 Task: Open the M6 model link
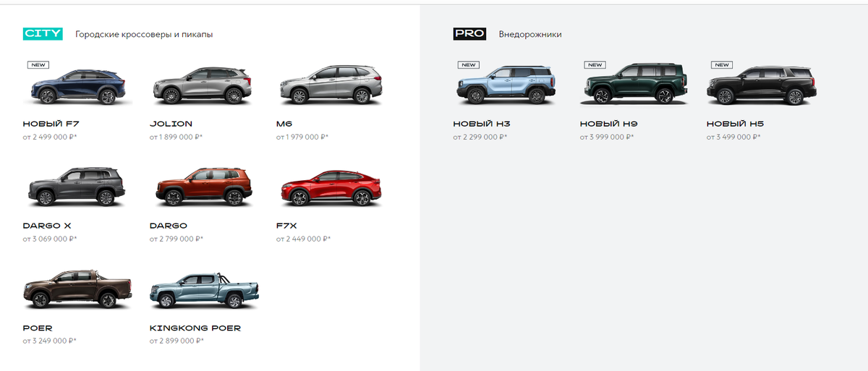pos(284,124)
